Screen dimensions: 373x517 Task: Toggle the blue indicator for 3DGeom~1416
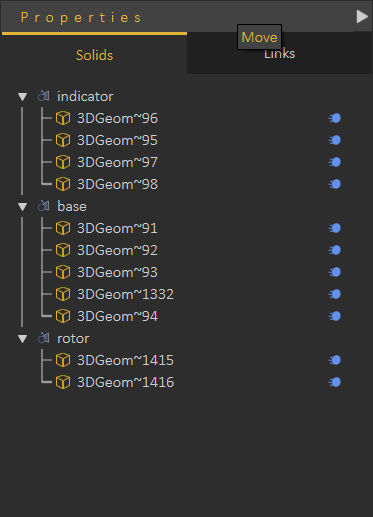335,382
